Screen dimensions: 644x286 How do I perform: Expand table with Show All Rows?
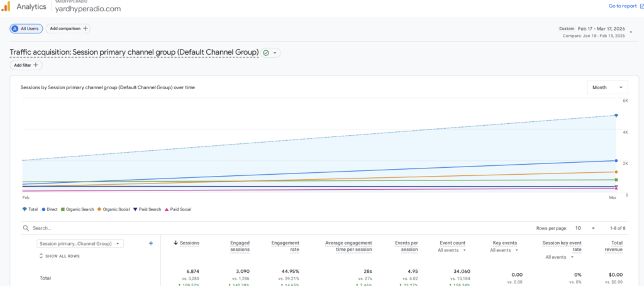59,256
